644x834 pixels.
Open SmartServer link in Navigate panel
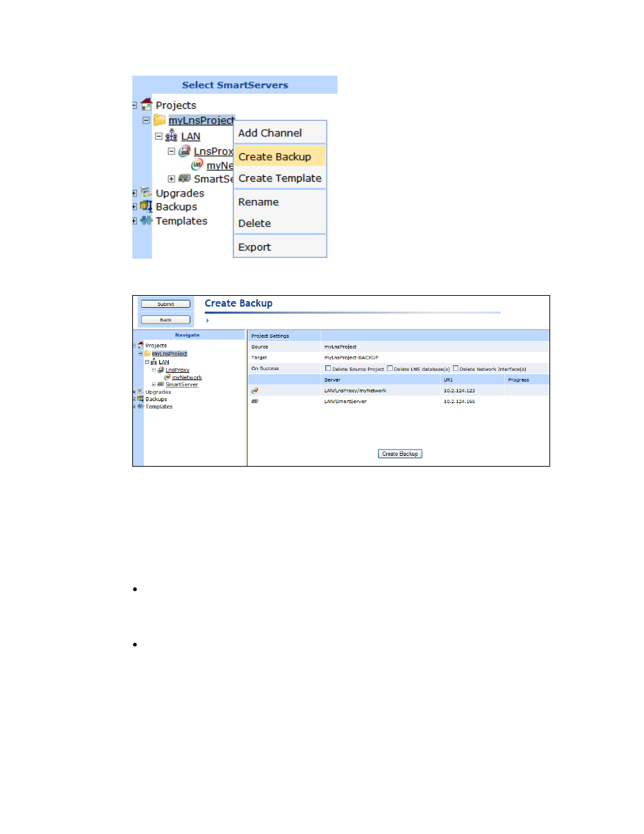pyautogui.click(x=182, y=384)
